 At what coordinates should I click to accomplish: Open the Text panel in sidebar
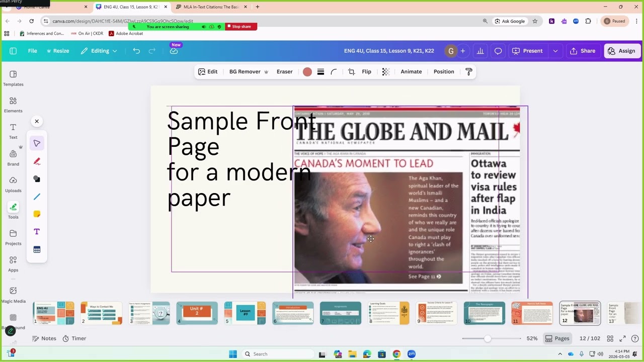(x=13, y=132)
